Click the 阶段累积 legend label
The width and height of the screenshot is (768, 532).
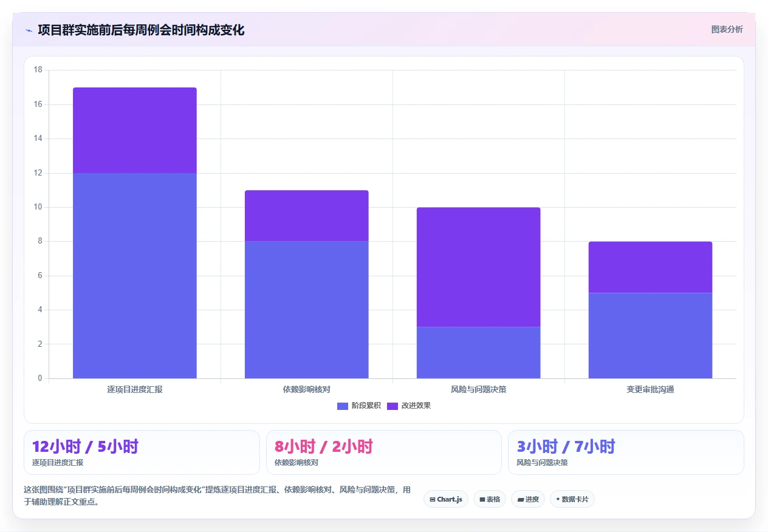click(366, 406)
